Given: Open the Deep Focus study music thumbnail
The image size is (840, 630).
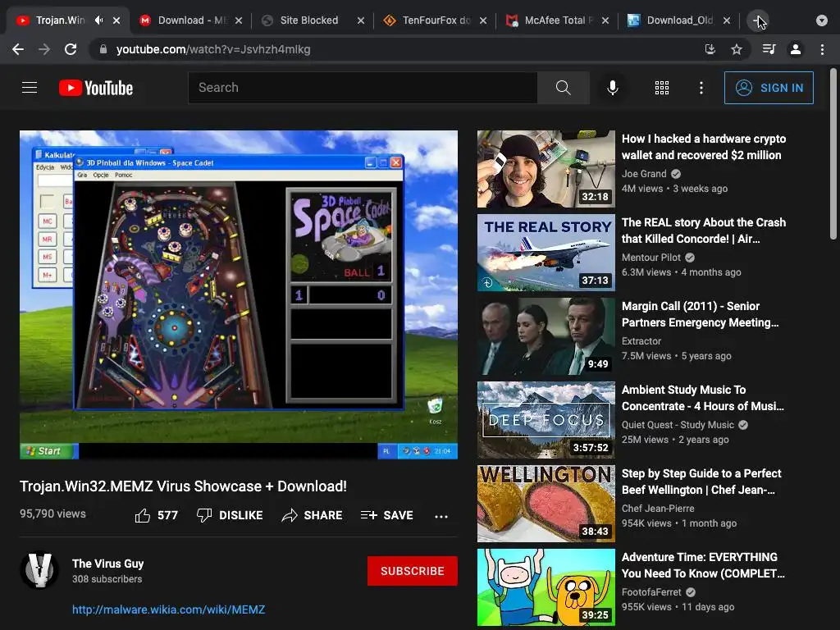Looking at the screenshot, I should coord(546,419).
